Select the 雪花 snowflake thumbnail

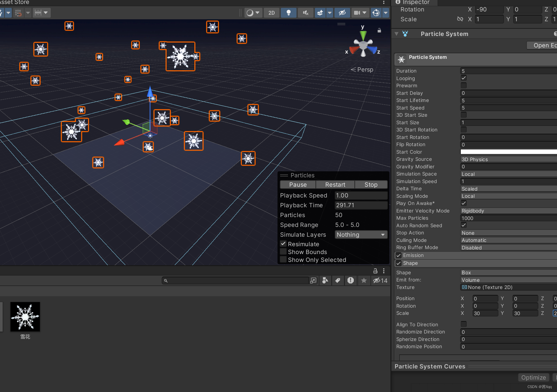(x=25, y=316)
